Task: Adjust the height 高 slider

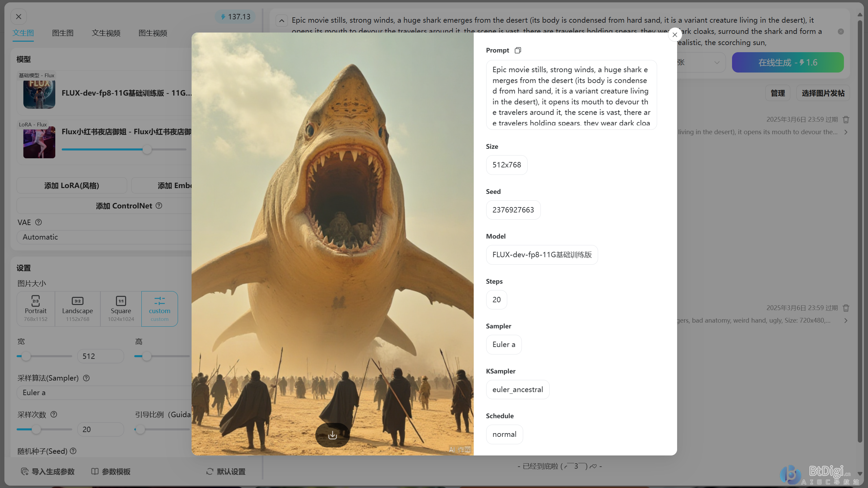Action: coord(146,356)
